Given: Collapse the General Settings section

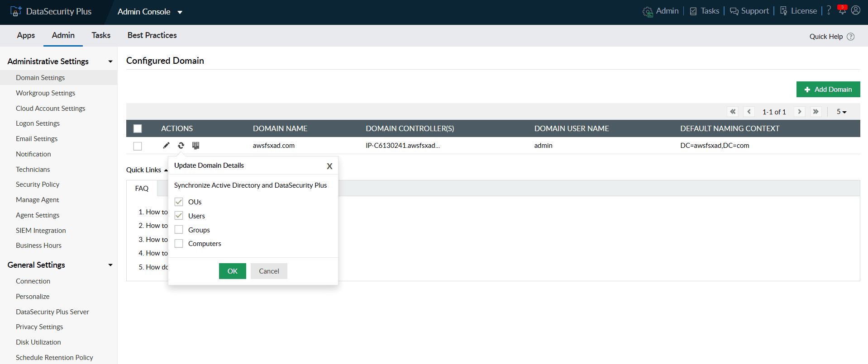Looking at the screenshot, I should tap(110, 265).
